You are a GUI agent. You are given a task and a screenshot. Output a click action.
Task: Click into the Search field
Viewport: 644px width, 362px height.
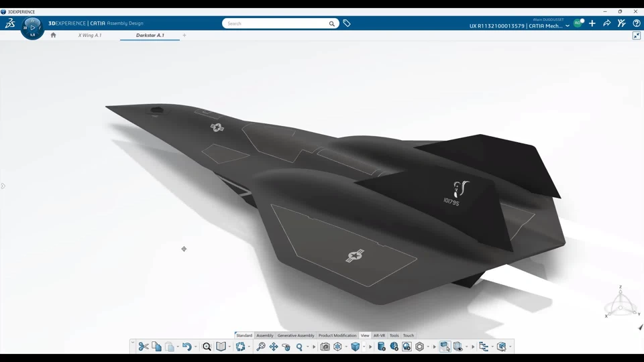275,23
